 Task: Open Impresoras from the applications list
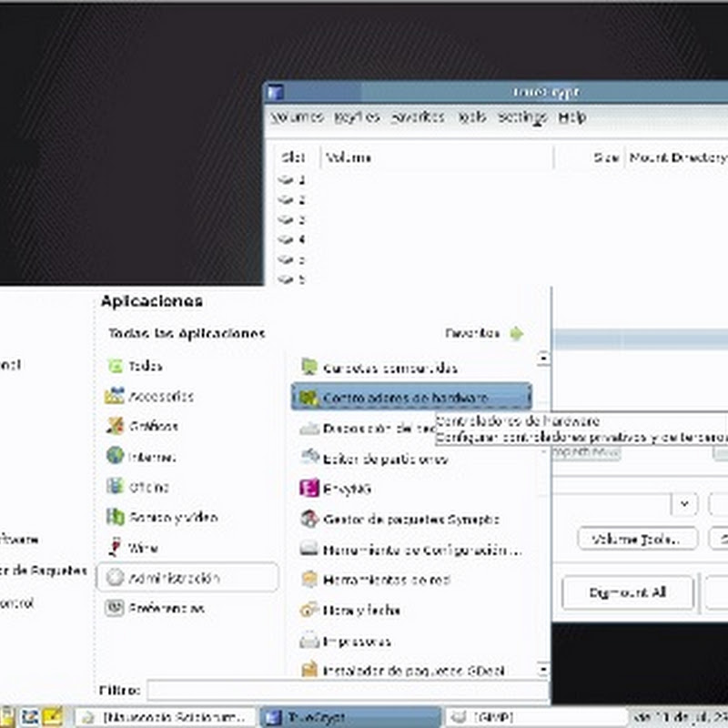click(362, 642)
